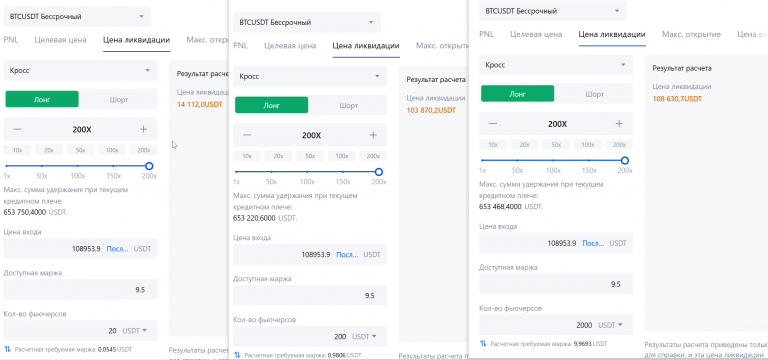Select Лонг in the right calculator

tap(517, 94)
